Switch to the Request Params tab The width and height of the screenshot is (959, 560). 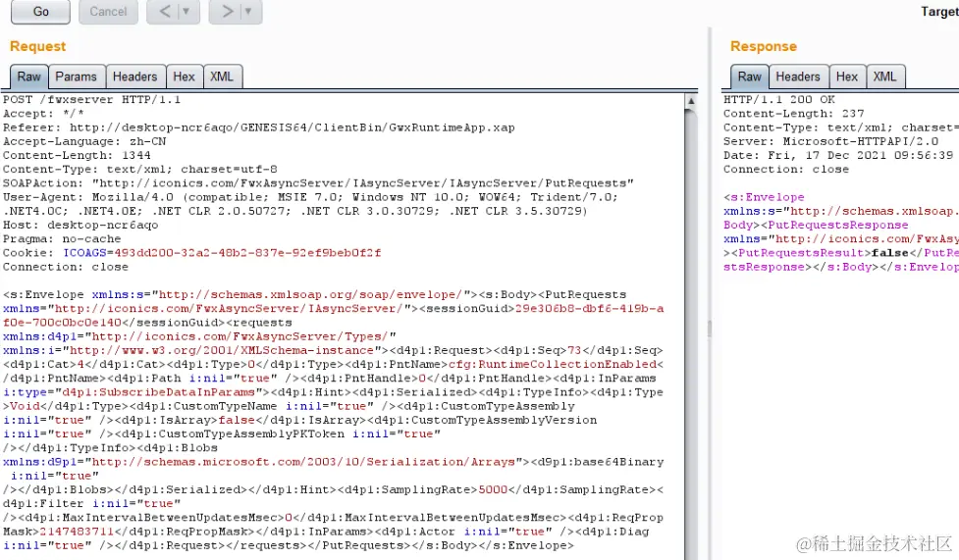point(76,77)
